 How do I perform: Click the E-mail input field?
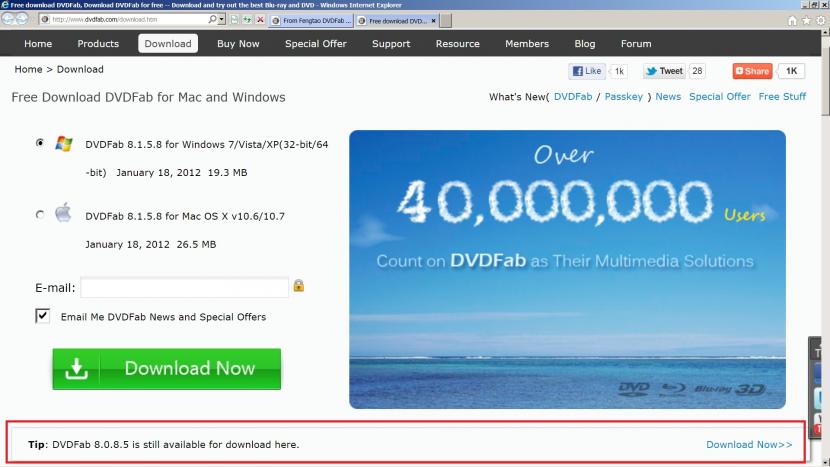click(184, 288)
